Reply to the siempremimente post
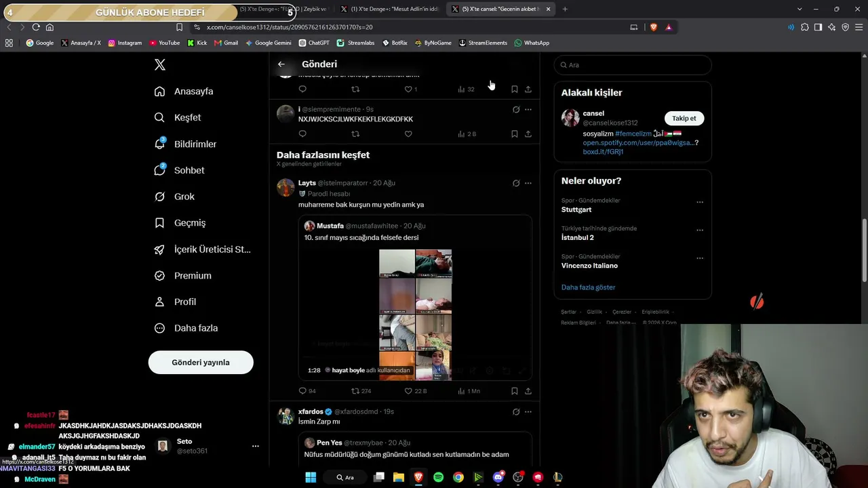The height and width of the screenshot is (488, 868). click(302, 134)
